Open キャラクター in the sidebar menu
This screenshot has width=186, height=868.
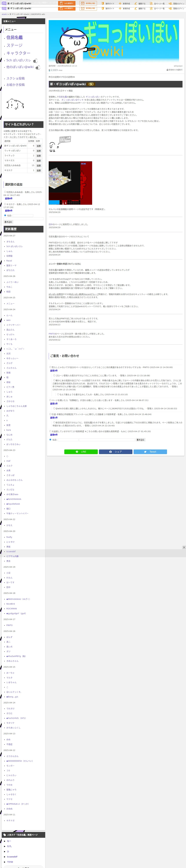click(18, 53)
